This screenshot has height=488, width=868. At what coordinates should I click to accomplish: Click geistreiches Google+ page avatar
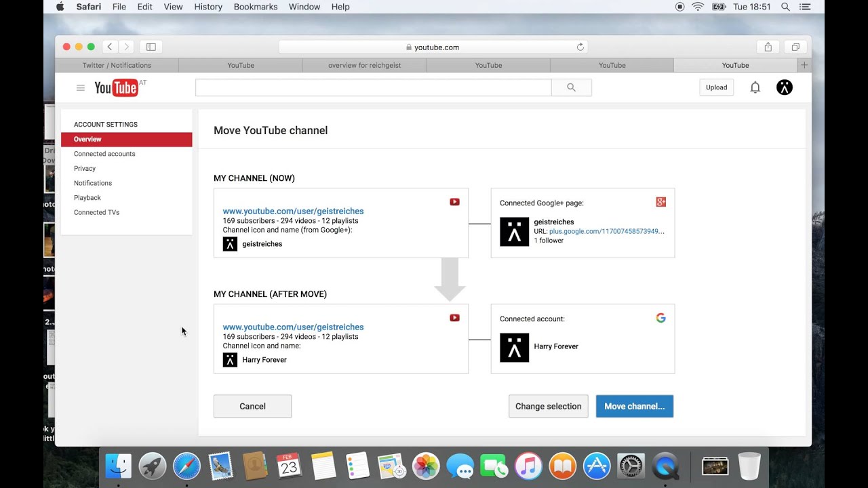514,232
